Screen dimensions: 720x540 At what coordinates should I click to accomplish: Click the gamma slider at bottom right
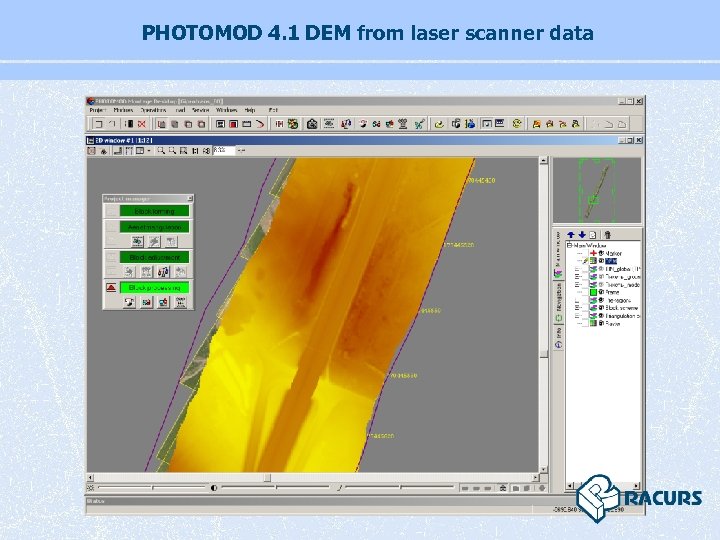click(400, 488)
